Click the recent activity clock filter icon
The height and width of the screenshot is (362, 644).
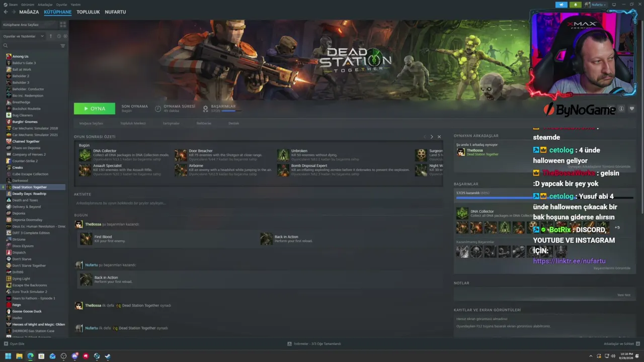(x=59, y=36)
